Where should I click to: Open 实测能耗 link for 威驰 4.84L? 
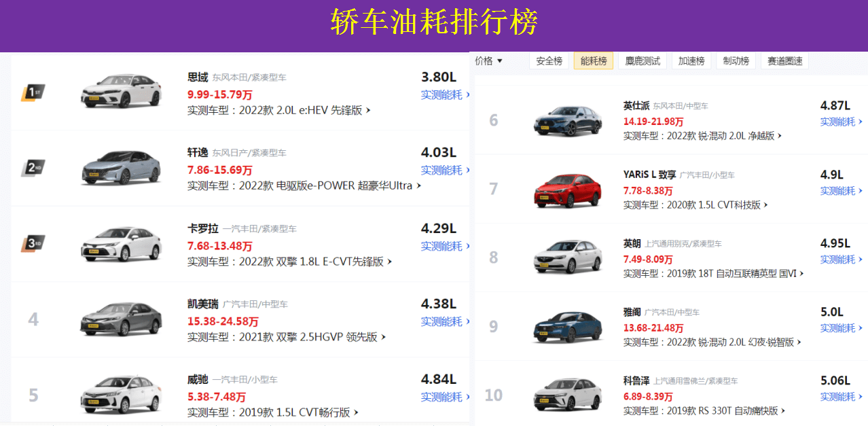pos(446,397)
